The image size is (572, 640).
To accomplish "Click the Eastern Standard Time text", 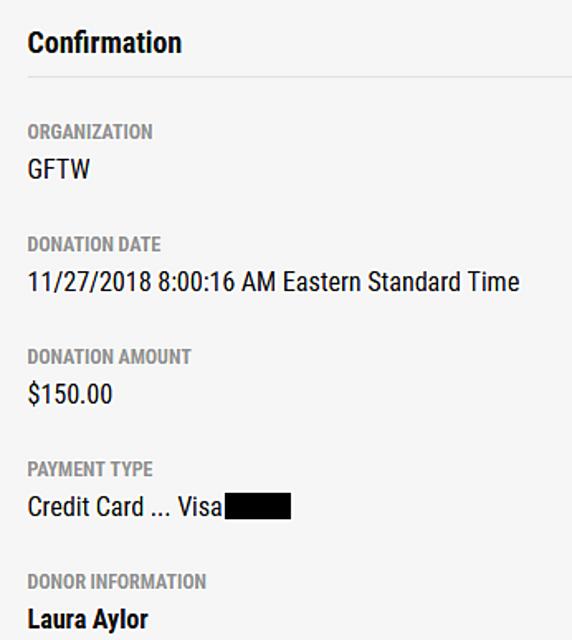I will [401, 282].
